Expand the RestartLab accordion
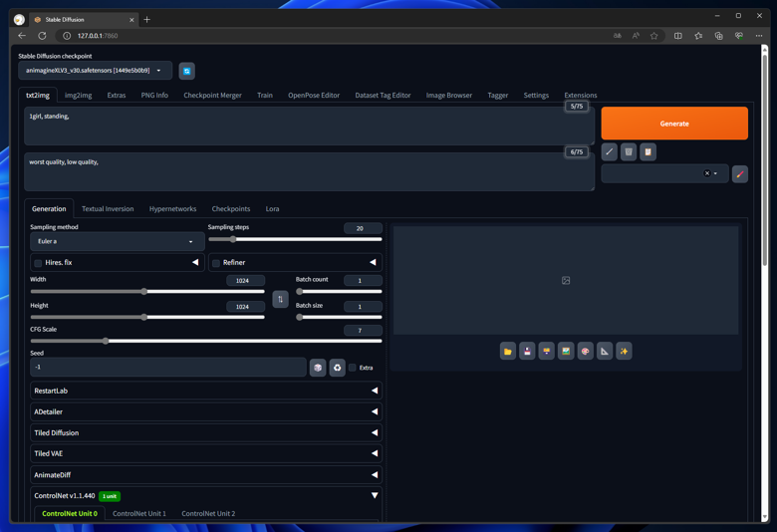This screenshot has width=777, height=532. click(205, 391)
